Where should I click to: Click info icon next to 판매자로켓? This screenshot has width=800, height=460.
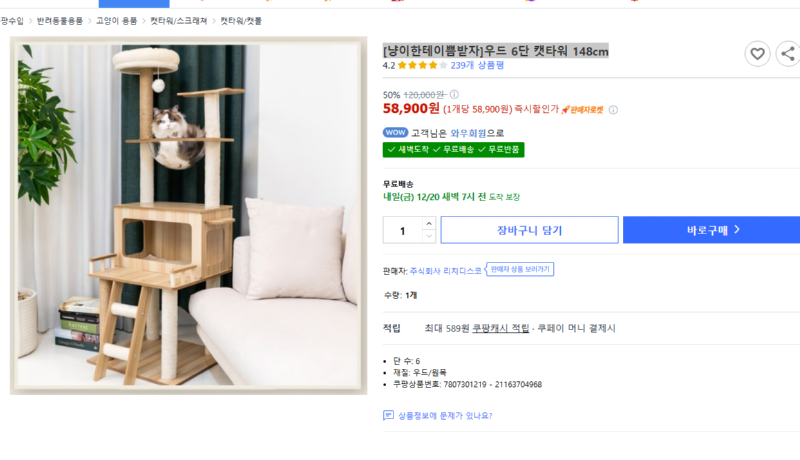tap(613, 110)
